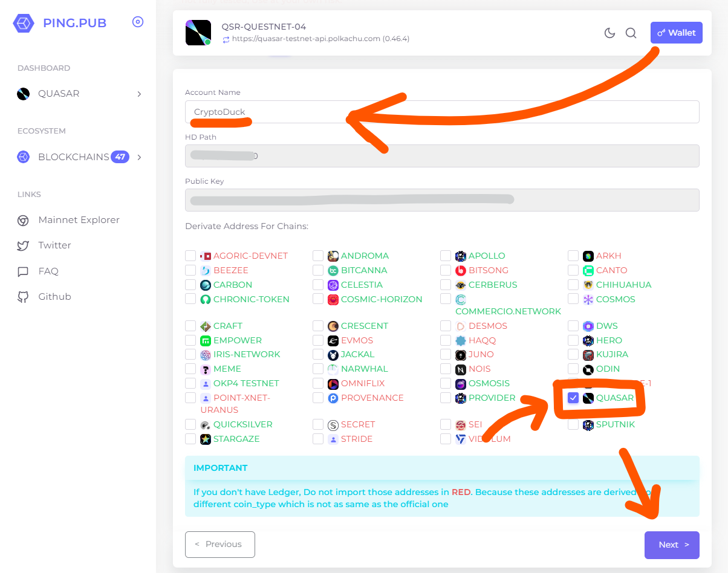Click the Twitter bird icon

click(23, 246)
